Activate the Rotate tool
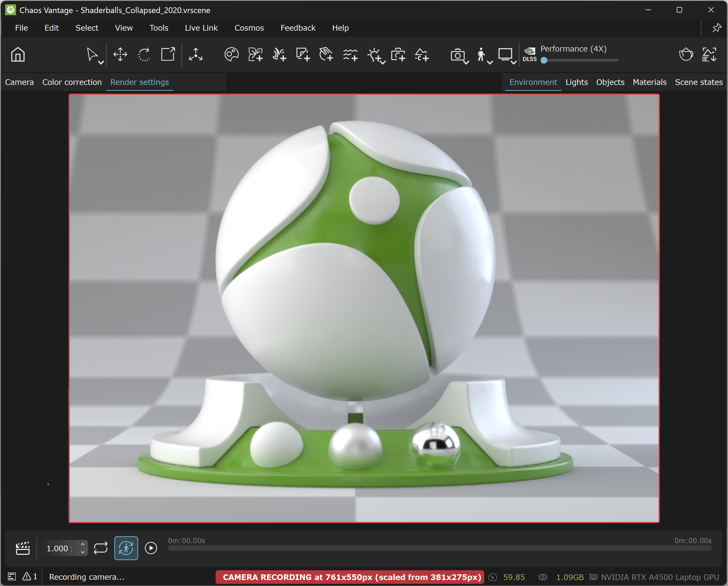This screenshot has width=728, height=586. point(144,54)
